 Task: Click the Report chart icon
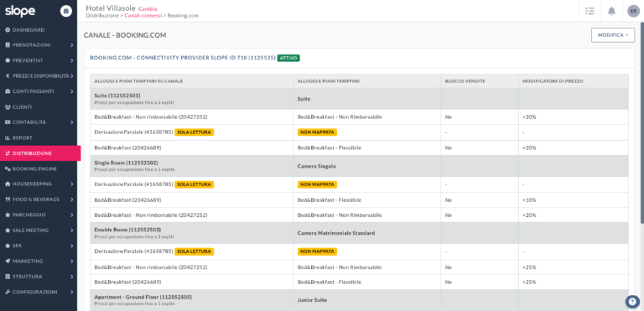pos(8,138)
